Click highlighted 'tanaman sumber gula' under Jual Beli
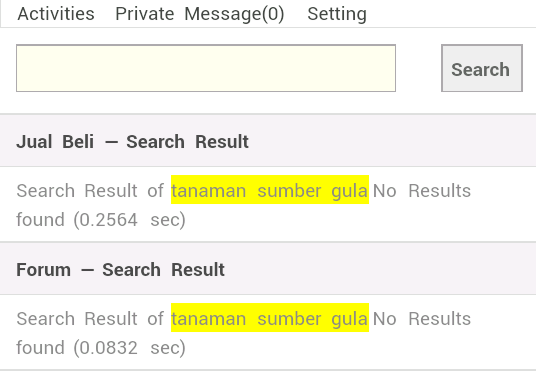 [270, 190]
